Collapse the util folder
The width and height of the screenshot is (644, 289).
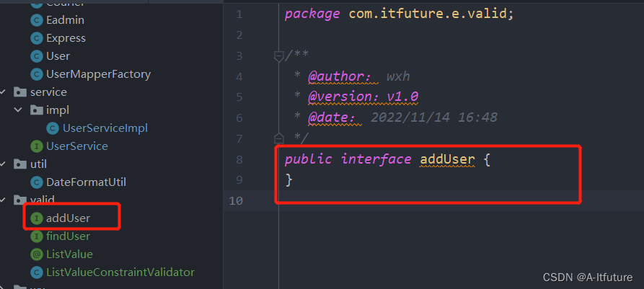click(4, 164)
